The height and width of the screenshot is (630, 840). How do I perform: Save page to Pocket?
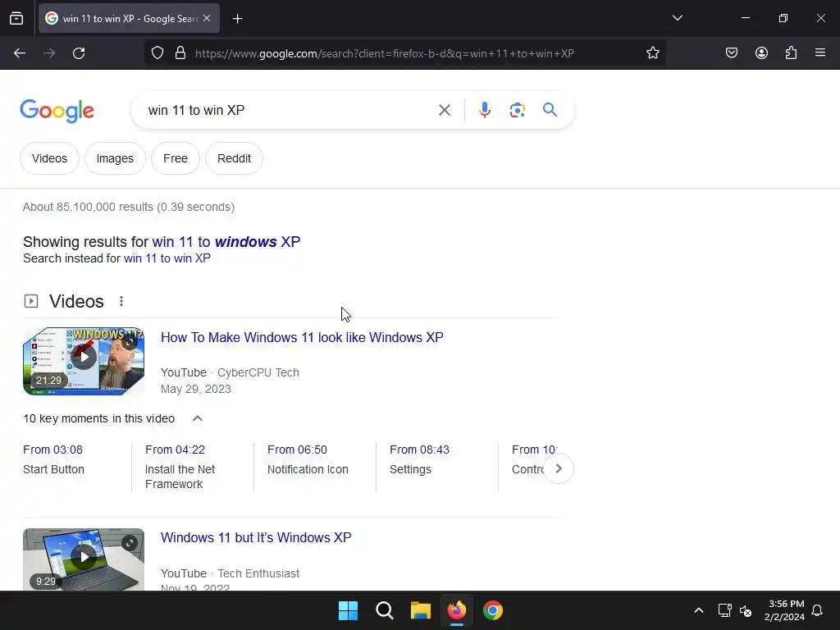[x=731, y=53]
